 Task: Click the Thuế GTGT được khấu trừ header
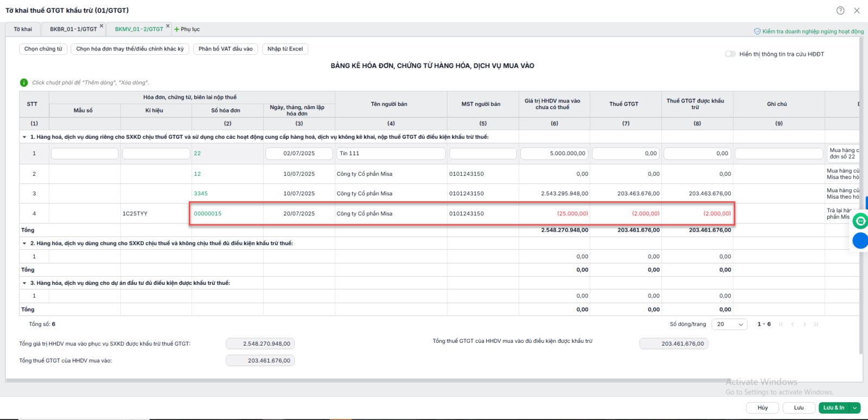[x=697, y=104]
